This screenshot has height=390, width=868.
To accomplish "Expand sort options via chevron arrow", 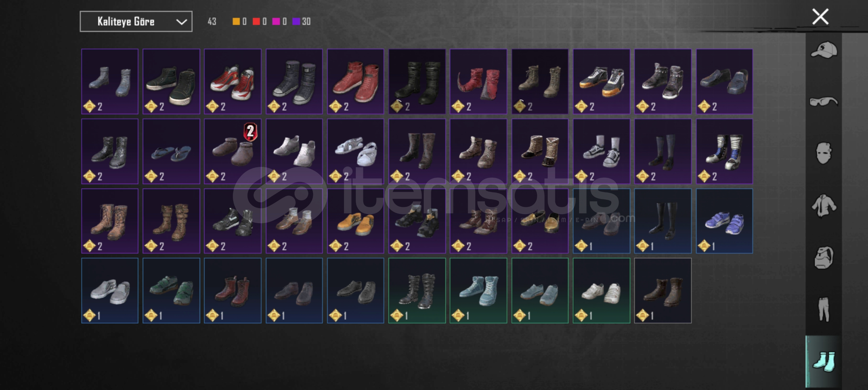I will tap(181, 22).
